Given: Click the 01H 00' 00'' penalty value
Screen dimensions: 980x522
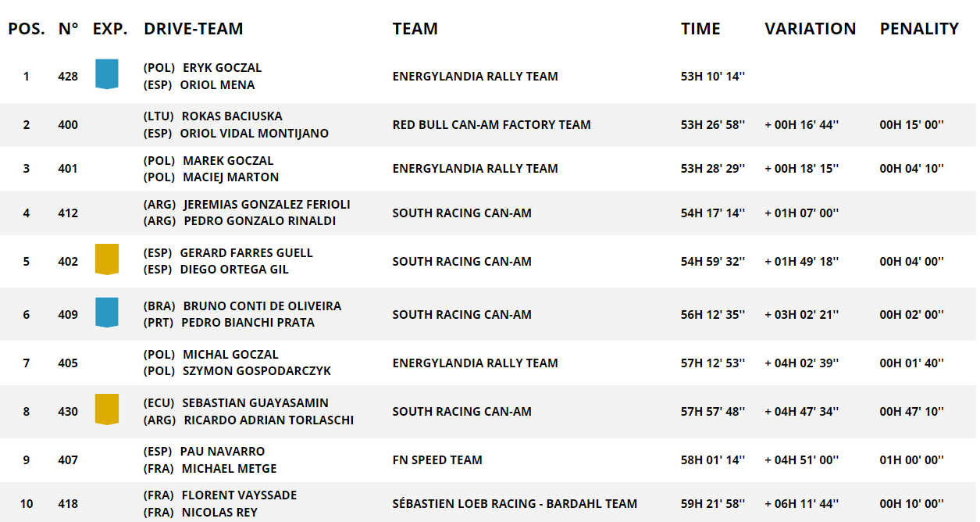Looking at the screenshot, I should tap(911, 460).
